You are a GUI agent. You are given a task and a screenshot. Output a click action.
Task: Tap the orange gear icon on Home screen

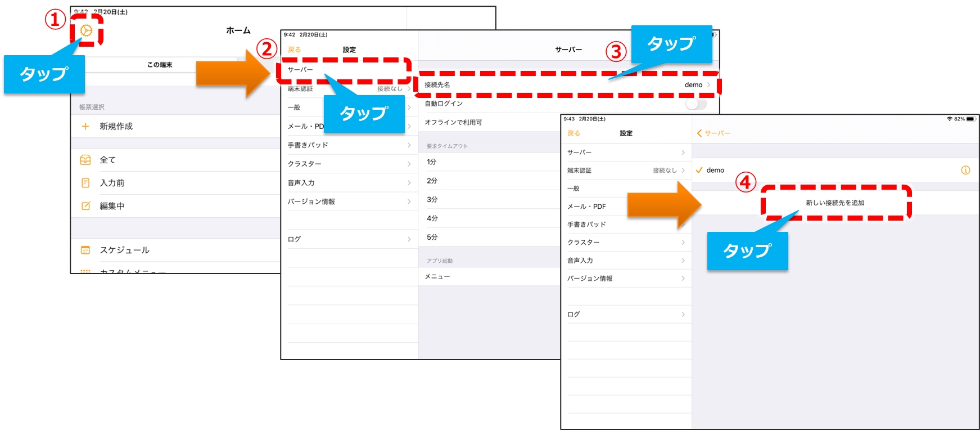coord(86,30)
